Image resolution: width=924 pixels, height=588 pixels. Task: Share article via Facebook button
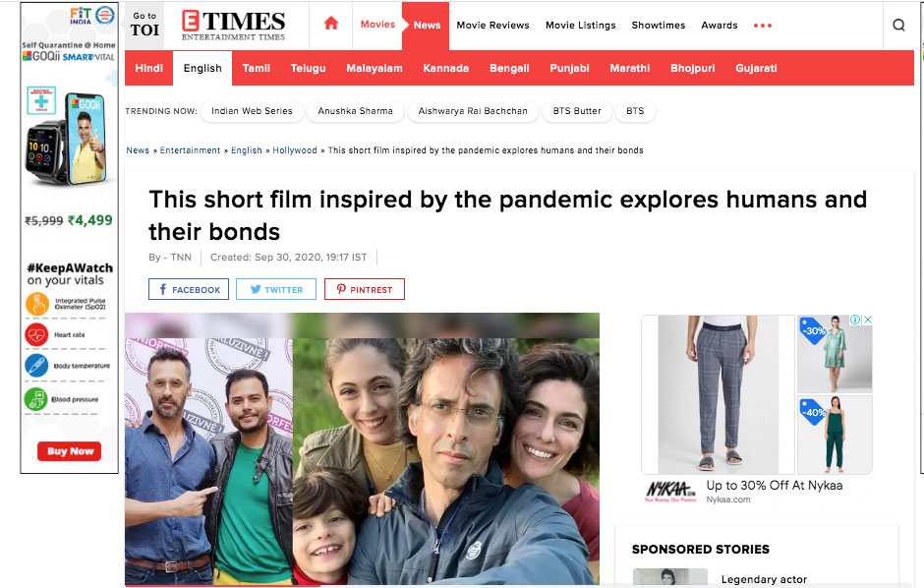click(x=189, y=289)
